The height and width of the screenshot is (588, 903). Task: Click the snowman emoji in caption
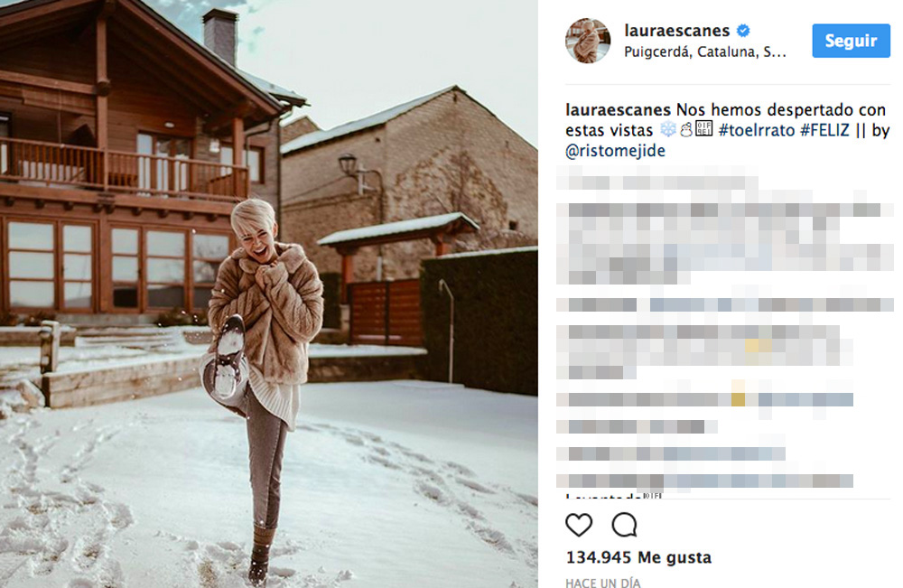[x=685, y=130]
